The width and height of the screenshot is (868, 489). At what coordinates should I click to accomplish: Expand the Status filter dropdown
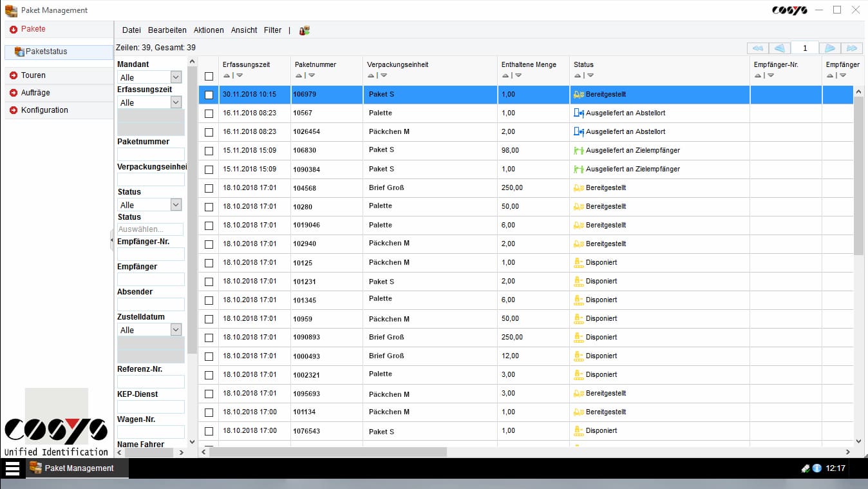149,204
